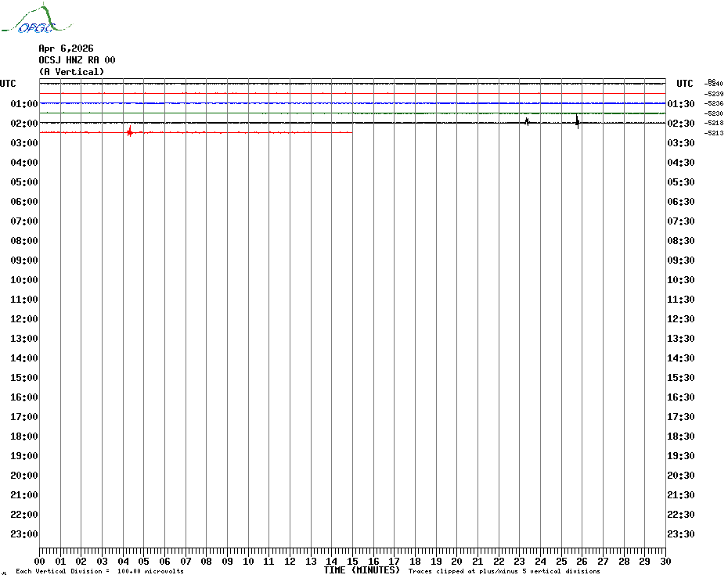Click the 23:00 hour label
Viewport: 728px width, 582px height.
pyautogui.click(x=24, y=534)
